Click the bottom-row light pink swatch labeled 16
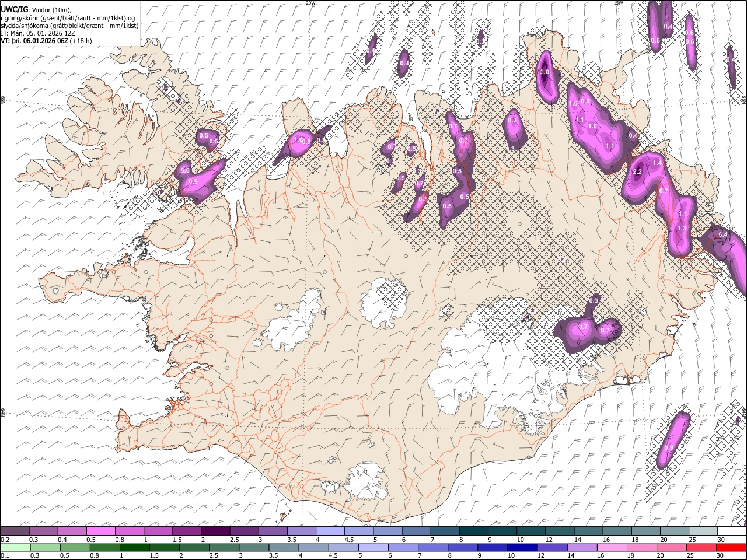 pos(612,547)
